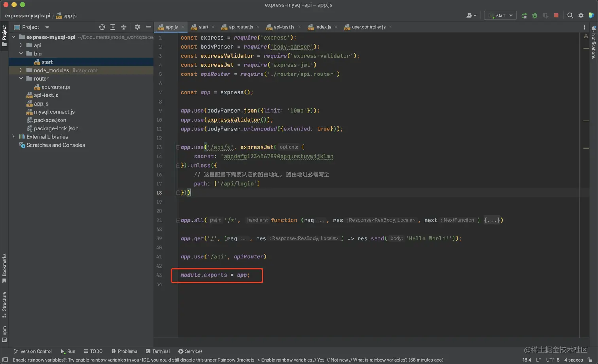Open the Problems tool window

(124, 351)
